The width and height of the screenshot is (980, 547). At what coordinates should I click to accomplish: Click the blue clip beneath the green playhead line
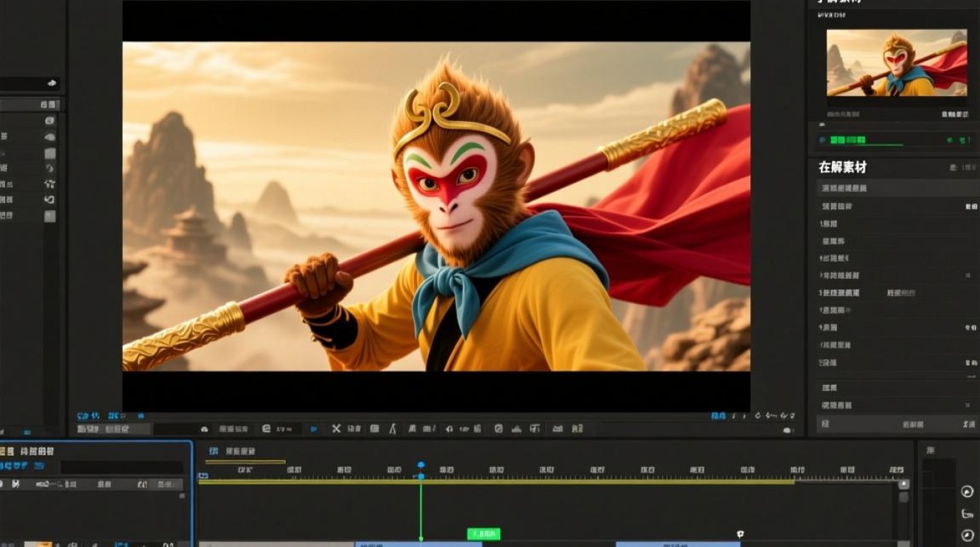click(x=419, y=544)
